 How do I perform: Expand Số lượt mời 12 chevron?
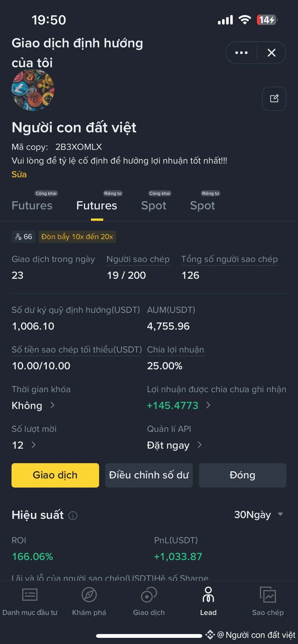(x=33, y=445)
